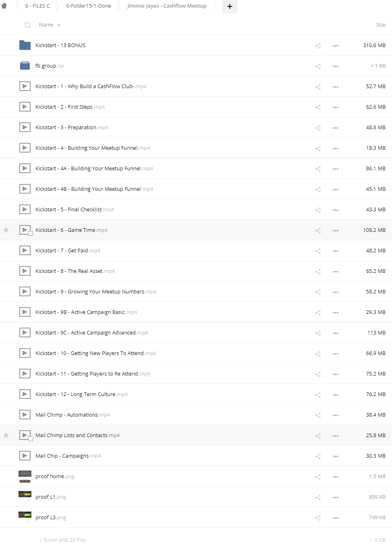Screen dimensions: 392x547
Task: Tick the select all files checkbox
Action: pos(27,25)
